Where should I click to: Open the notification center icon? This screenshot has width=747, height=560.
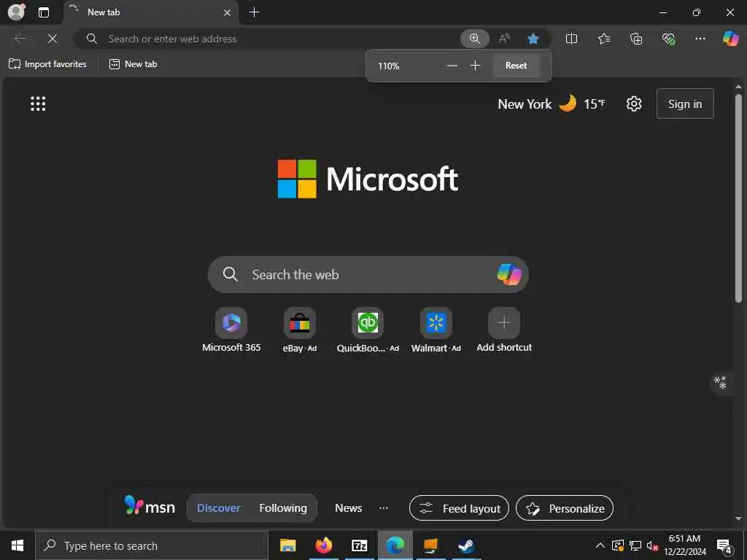724,545
